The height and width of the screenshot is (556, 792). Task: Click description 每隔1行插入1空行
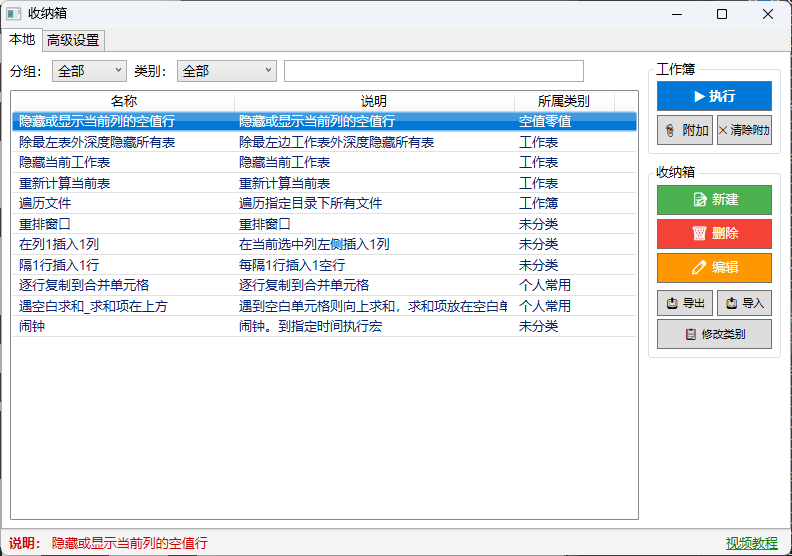(292, 265)
